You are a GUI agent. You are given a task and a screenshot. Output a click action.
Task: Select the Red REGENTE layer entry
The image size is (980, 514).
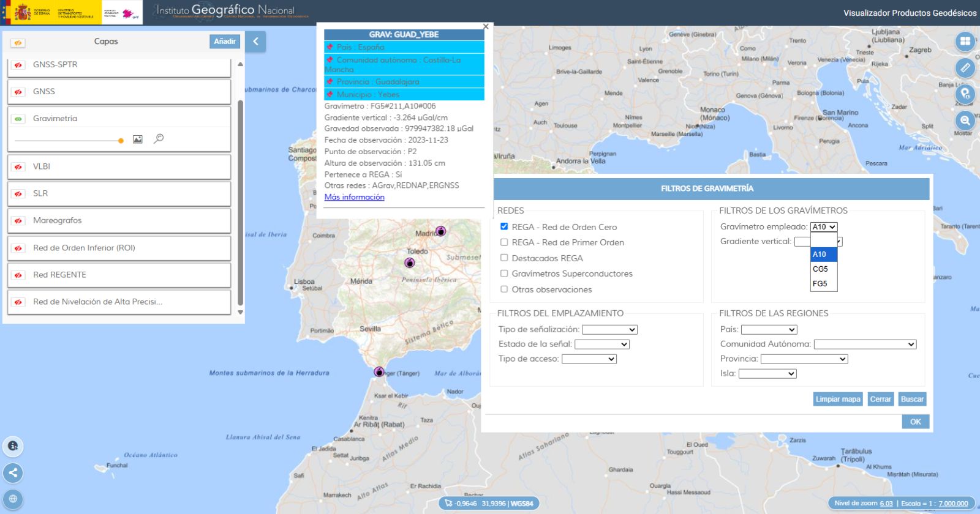click(119, 275)
